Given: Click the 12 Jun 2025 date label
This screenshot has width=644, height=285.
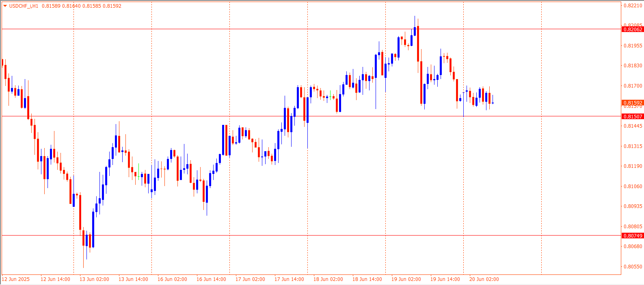Looking at the screenshot, I should coord(16,279).
